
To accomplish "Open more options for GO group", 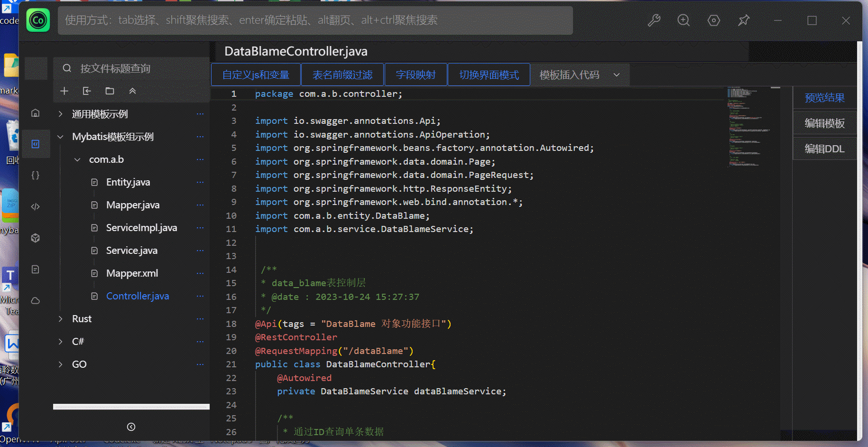I will pos(200,364).
